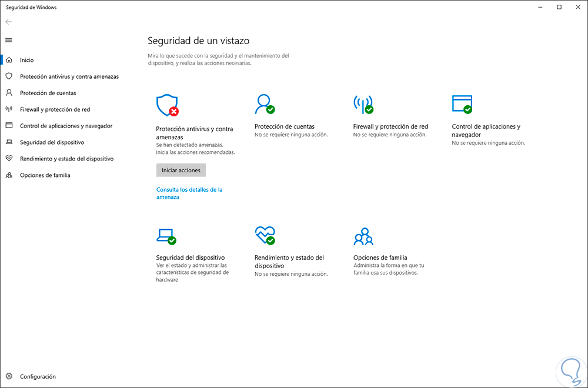Open the hamburger navigation menu
This screenshot has width=588, height=388.
click(9, 40)
